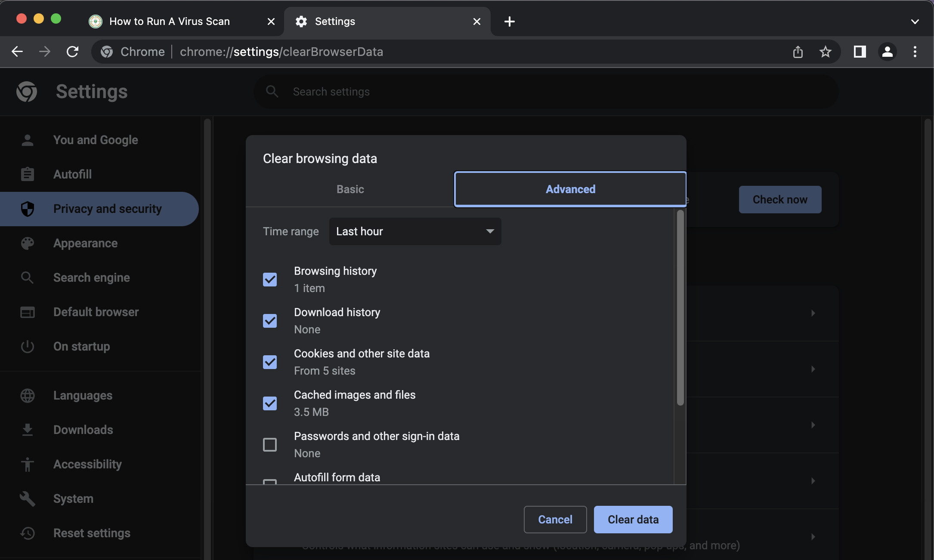Toggle the Cookies and other site data checkbox

point(270,361)
